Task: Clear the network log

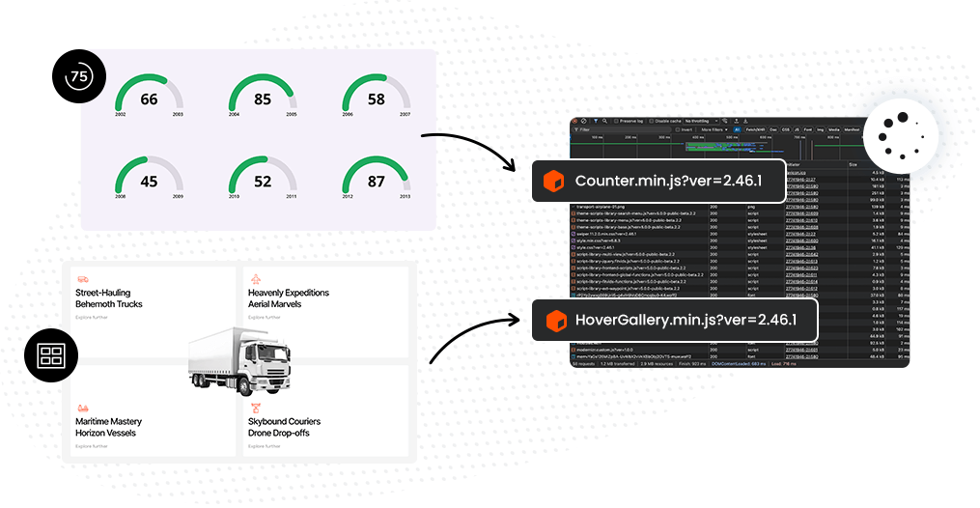Action: point(583,121)
